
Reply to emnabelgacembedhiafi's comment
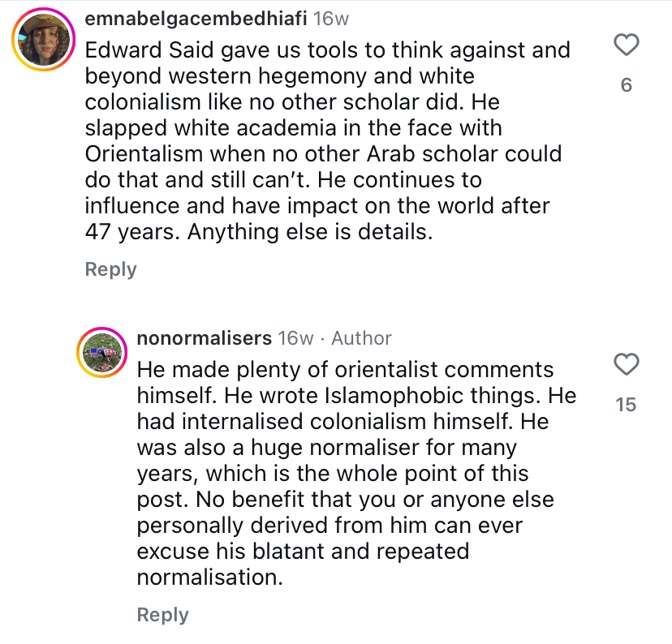click(110, 269)
